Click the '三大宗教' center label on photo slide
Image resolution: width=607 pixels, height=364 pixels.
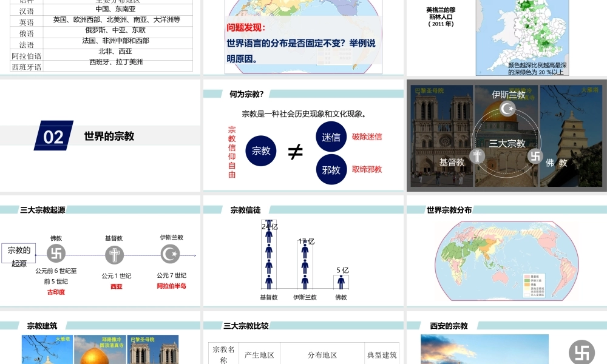pos(507,144)
